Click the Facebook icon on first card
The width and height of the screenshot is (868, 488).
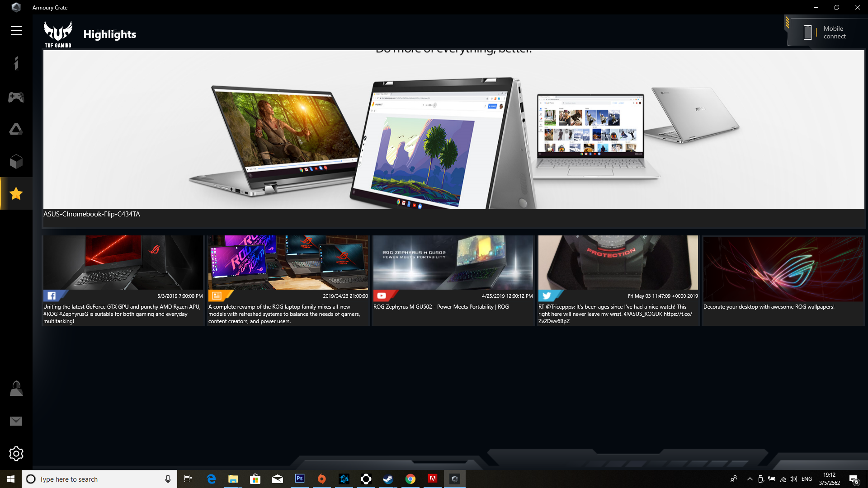coord(52,296)
